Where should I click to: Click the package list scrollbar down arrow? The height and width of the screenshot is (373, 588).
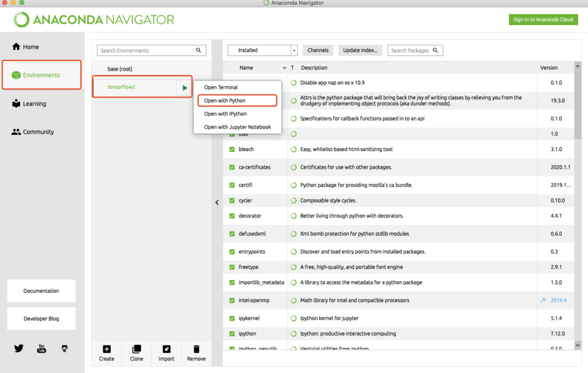click(578, 345)
